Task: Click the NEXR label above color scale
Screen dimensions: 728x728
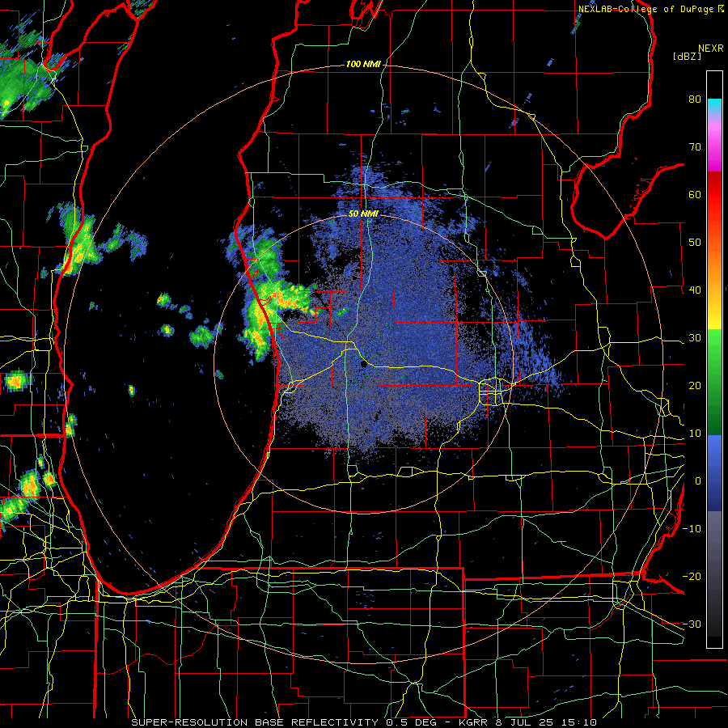Action: click(711, 49)
